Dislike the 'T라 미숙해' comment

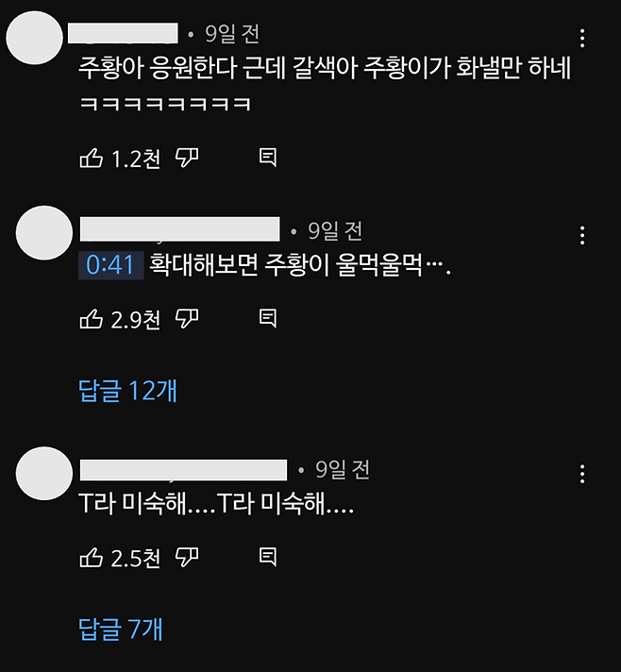[187, 558]
